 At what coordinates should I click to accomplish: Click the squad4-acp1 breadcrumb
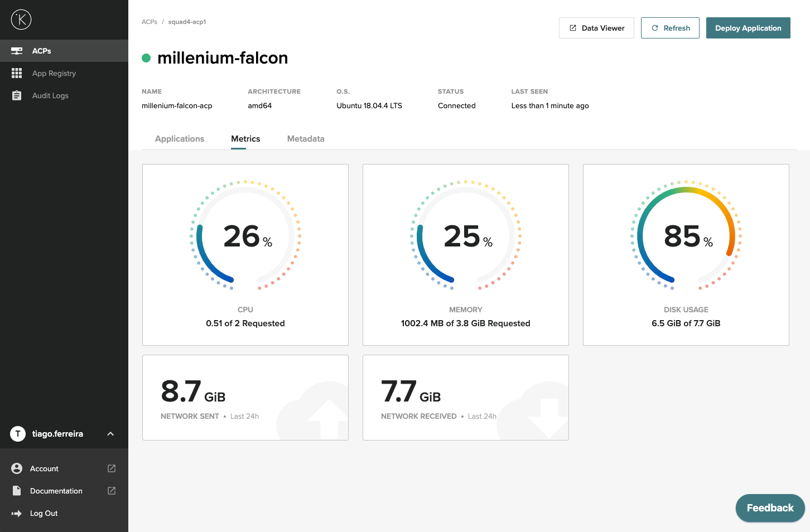point(187,22)
